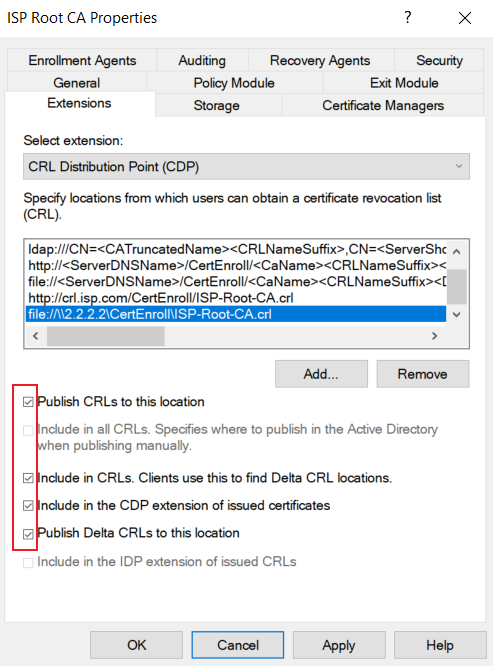This screenshot has height=666, width=493.
Task: Click the Apply button
Action: [339, 645]
